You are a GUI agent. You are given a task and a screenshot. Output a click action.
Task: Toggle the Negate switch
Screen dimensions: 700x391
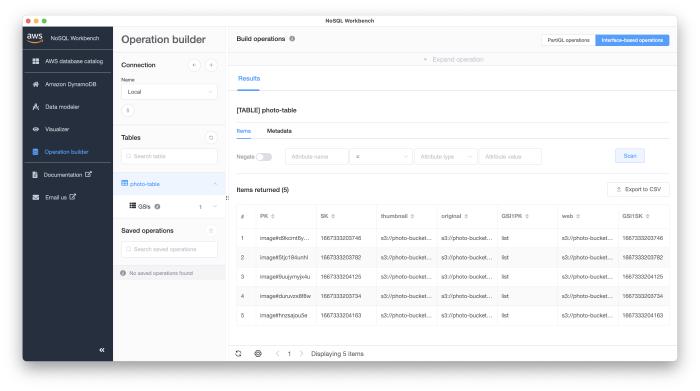(x=264, y=157)
